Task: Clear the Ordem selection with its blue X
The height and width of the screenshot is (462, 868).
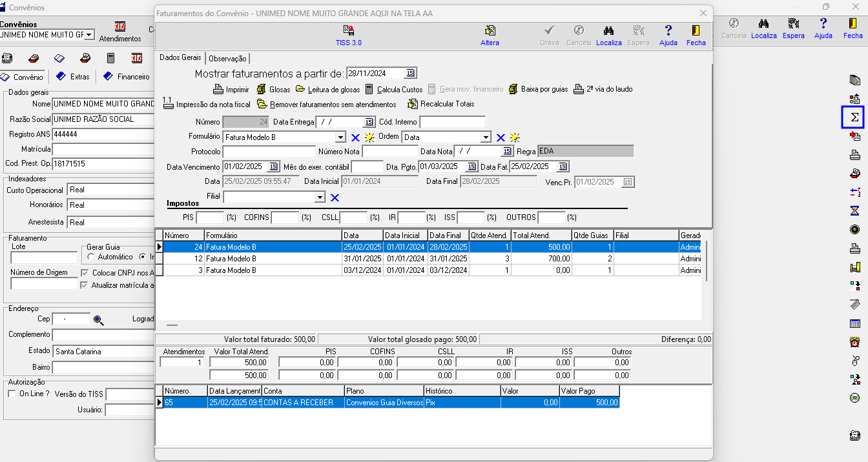Action: [501, 137]
